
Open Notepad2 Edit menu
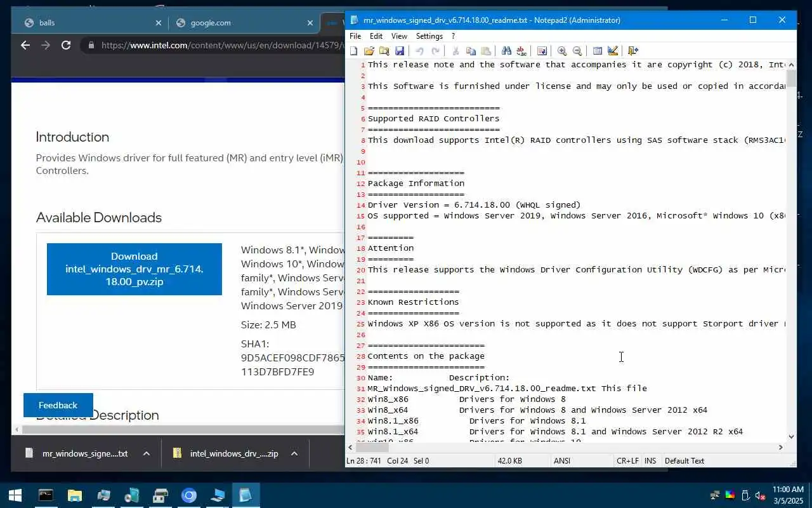376,36
